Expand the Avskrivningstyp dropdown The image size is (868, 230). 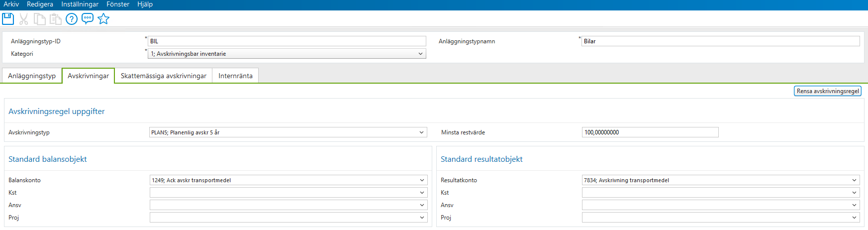288,132
